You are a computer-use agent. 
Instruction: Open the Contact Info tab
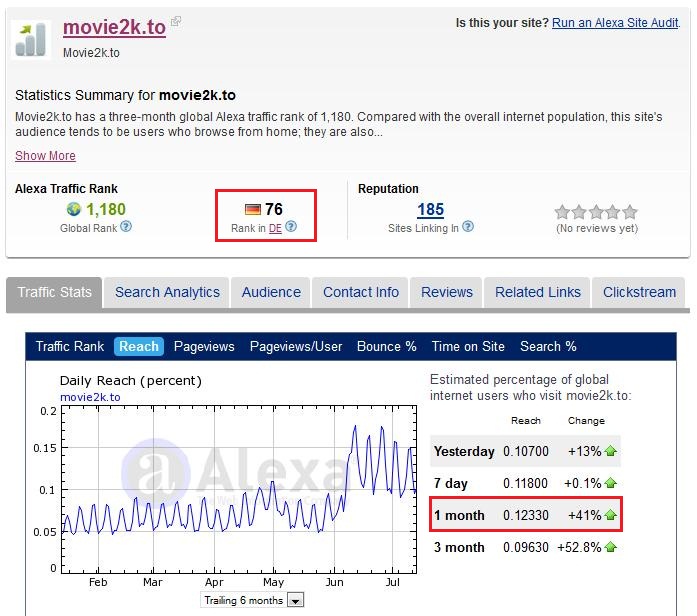[x=361, y=292]
